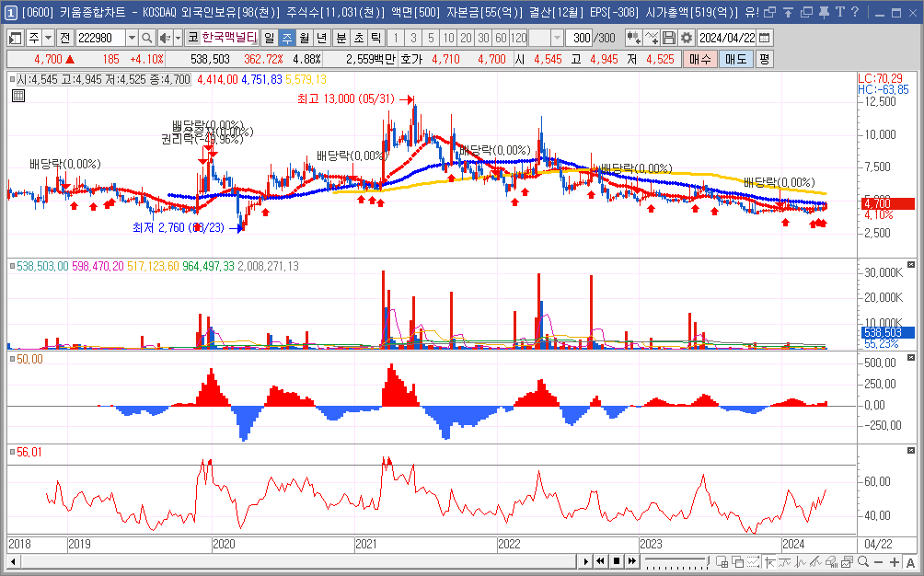Select the 틱 (tick) period toggle

[x=376, y=39]
